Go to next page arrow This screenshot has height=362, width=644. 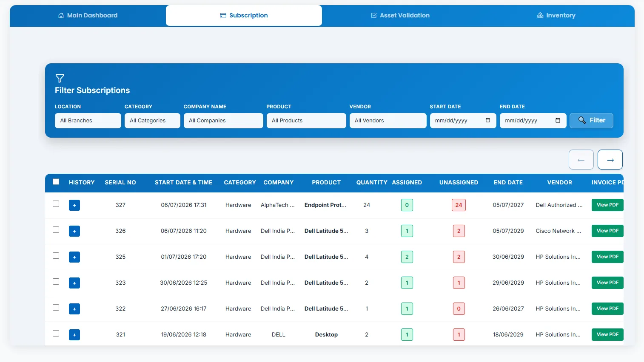coord(610,160)
